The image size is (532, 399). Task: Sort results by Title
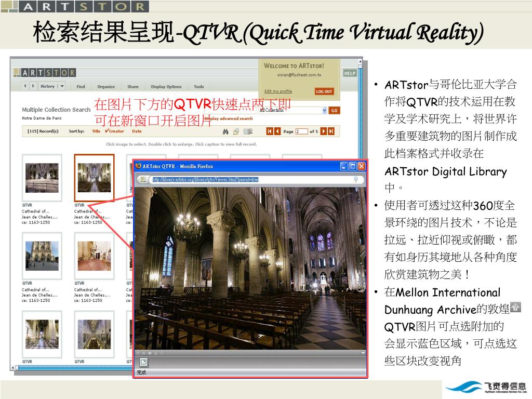(96, 131)
